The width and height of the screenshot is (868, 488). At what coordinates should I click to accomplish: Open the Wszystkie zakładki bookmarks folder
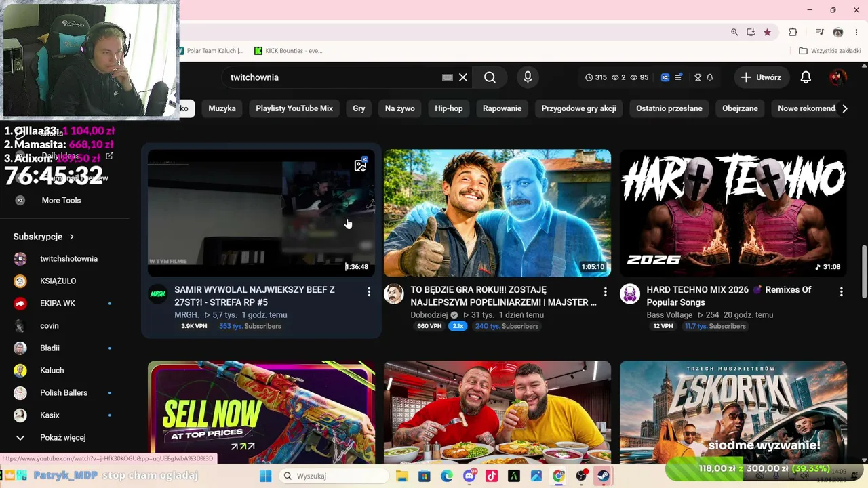829,51
